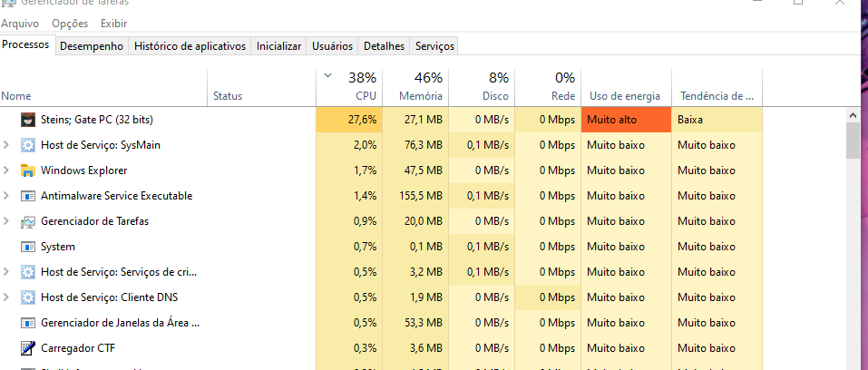Sort by the Disco column header

pos(482,87)
